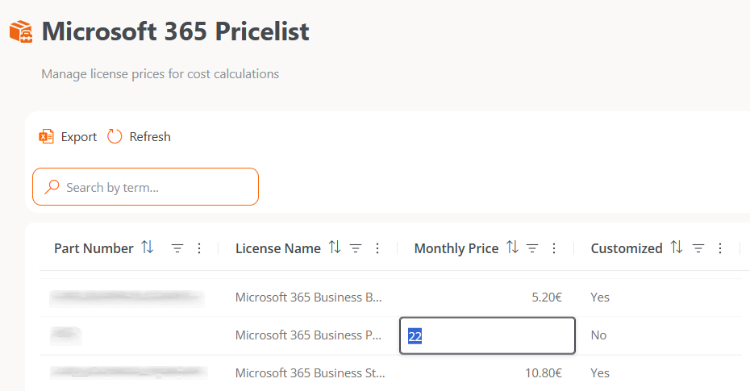Open Customized filter icon
The width and height of the screenshot is (750, 391).
pos(698,248)
